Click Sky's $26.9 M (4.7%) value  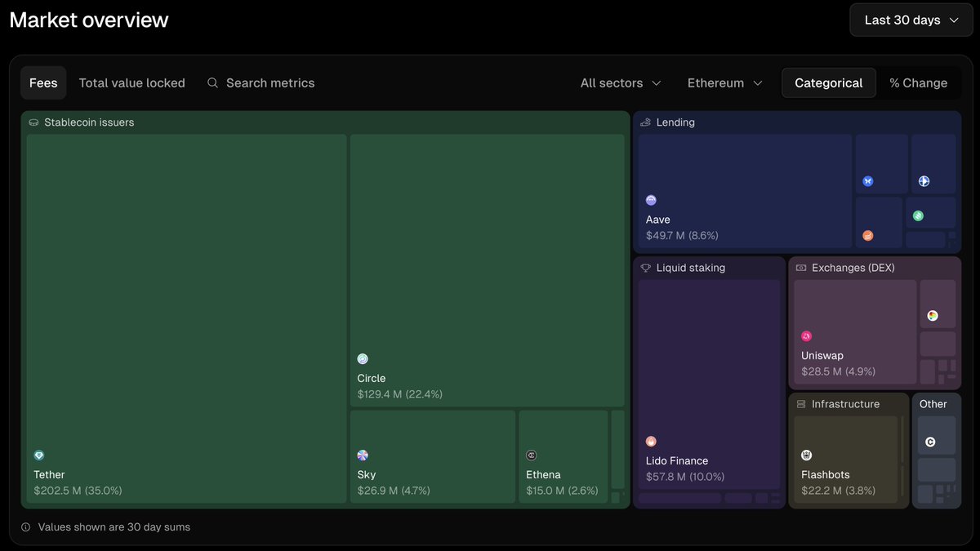(x=394, y=491)
